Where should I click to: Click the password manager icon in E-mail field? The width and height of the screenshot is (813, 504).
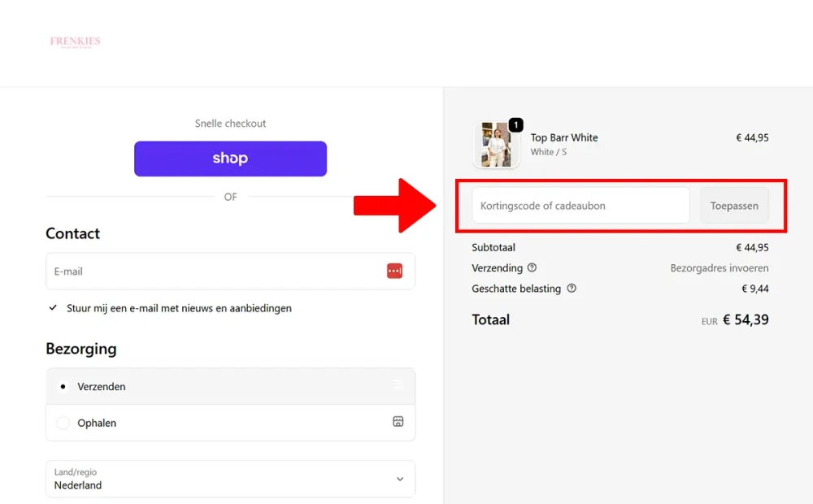click(394, 272)
